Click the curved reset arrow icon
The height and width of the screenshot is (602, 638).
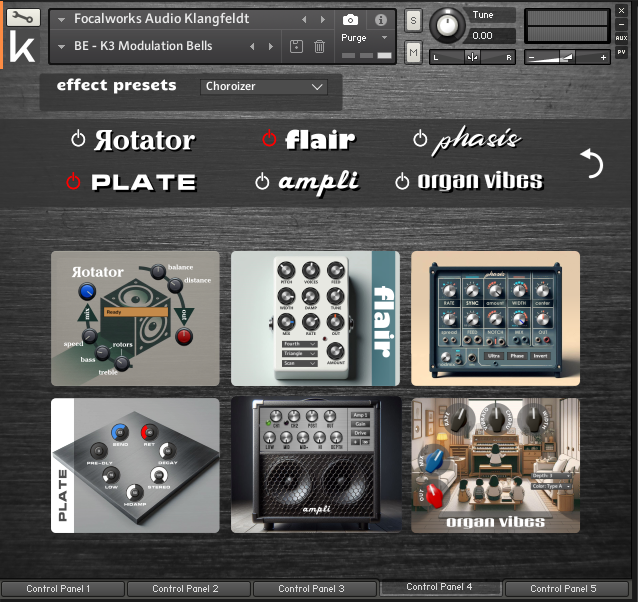592,162
